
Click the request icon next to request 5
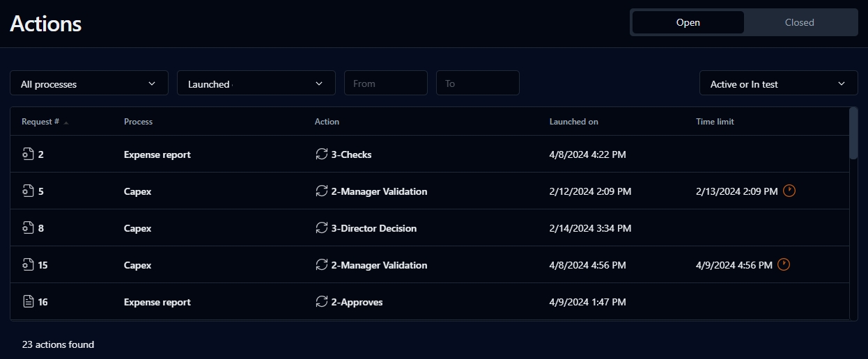tap(28, 191)
